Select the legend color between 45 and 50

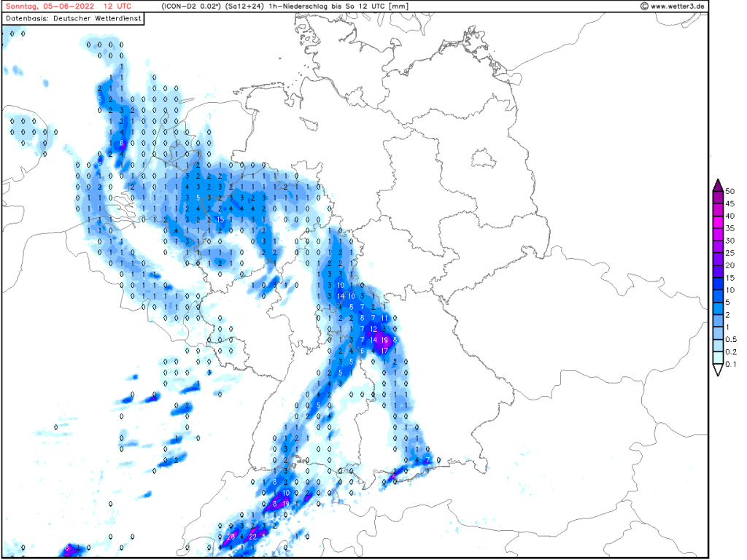[718, 197]
